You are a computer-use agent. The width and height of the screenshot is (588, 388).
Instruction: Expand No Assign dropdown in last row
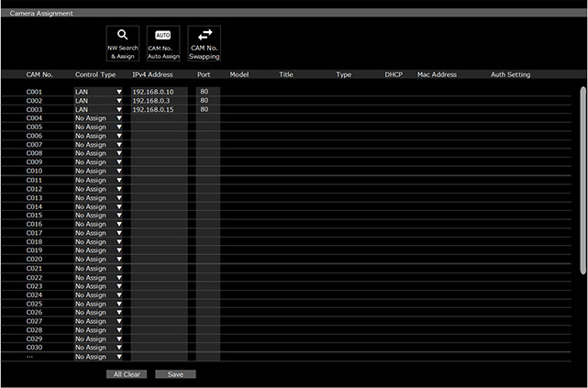(98, 357)
